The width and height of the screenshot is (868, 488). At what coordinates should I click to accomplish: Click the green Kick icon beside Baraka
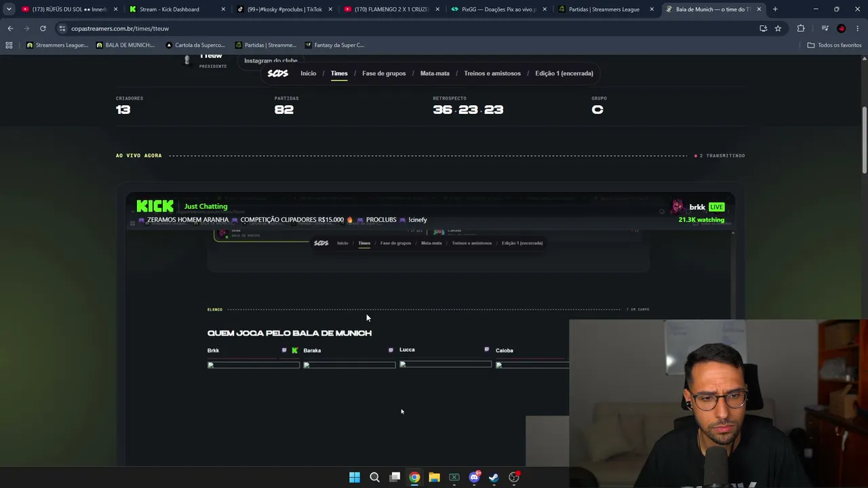(295, 350)
